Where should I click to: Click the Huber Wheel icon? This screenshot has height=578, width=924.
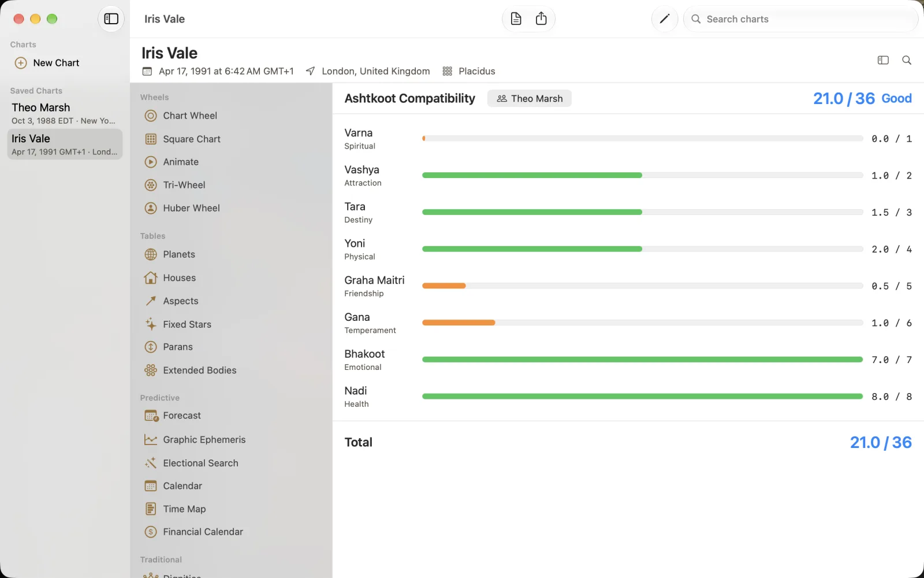(x=151, y=208)
